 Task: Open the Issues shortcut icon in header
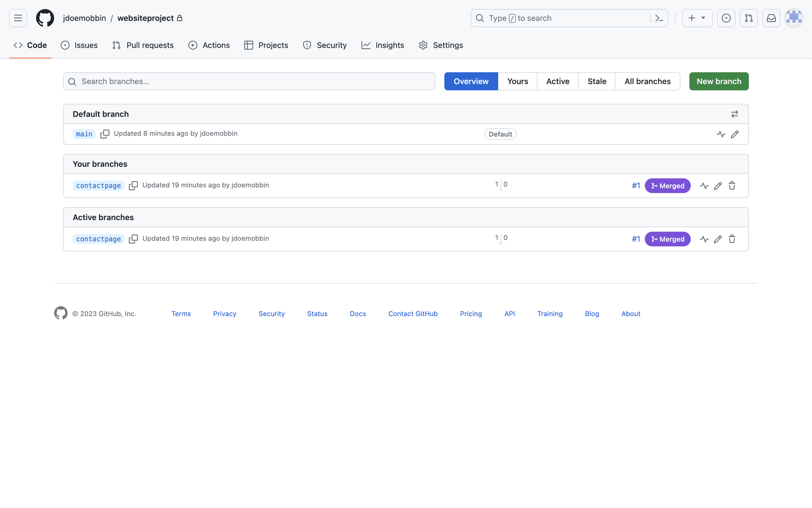pyautogui.click(x=726, y=18)
